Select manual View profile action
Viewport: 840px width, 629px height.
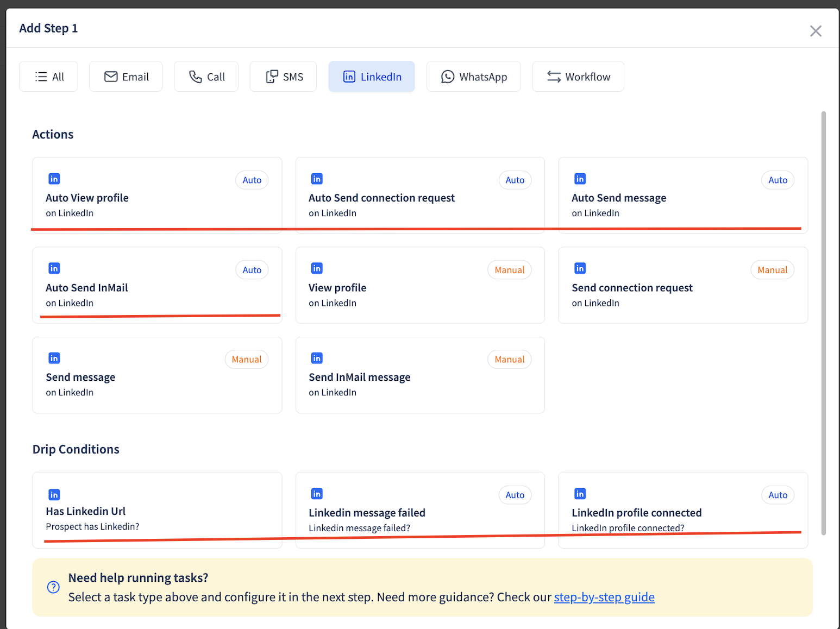coord(420,285)
